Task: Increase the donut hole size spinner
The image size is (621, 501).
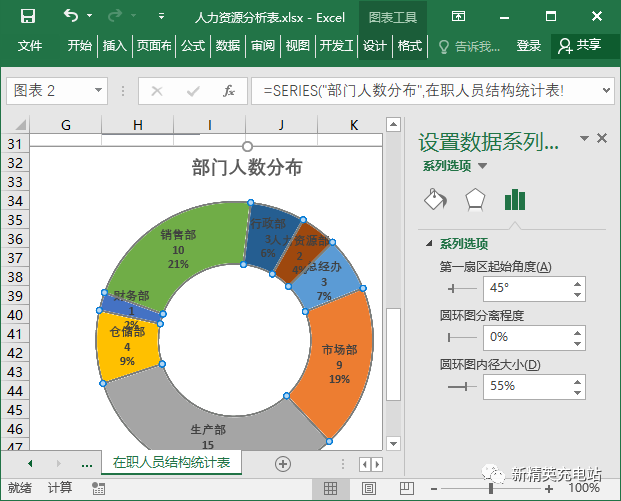Action: (x=577, y=382)
